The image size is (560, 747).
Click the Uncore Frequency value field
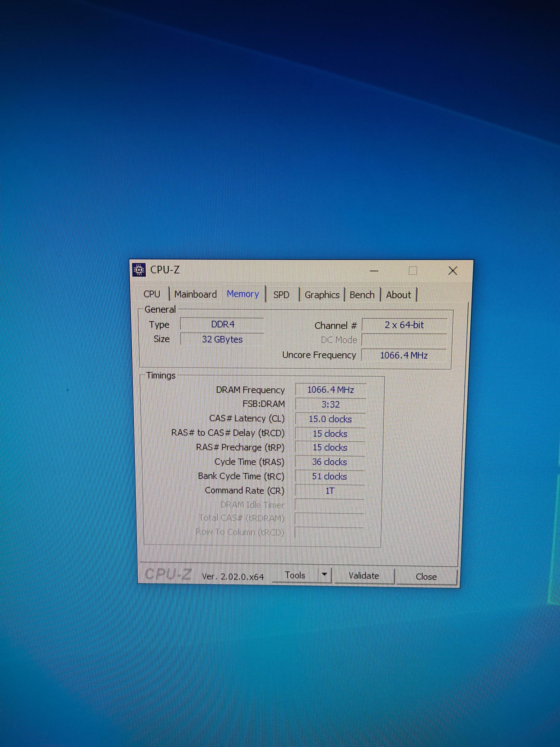click(404, 355)
